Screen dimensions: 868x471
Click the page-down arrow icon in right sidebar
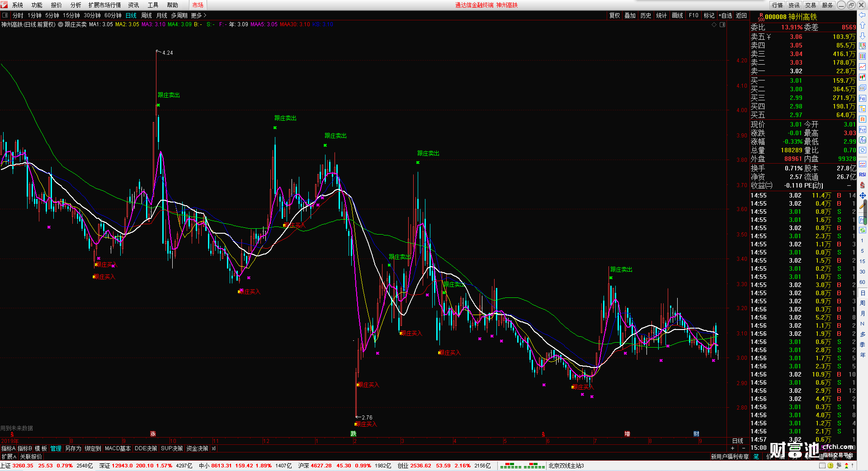pyautogui.click(x=863, y=36)
